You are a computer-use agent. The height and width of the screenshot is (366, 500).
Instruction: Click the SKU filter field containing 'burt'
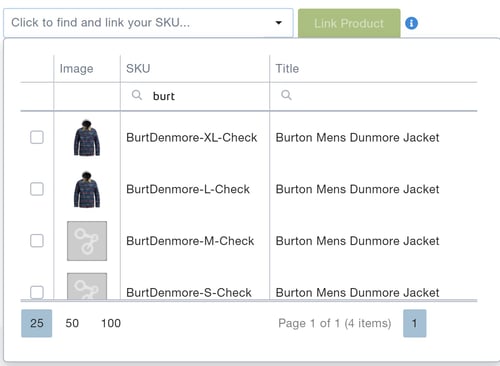click(x=195, y=96)
